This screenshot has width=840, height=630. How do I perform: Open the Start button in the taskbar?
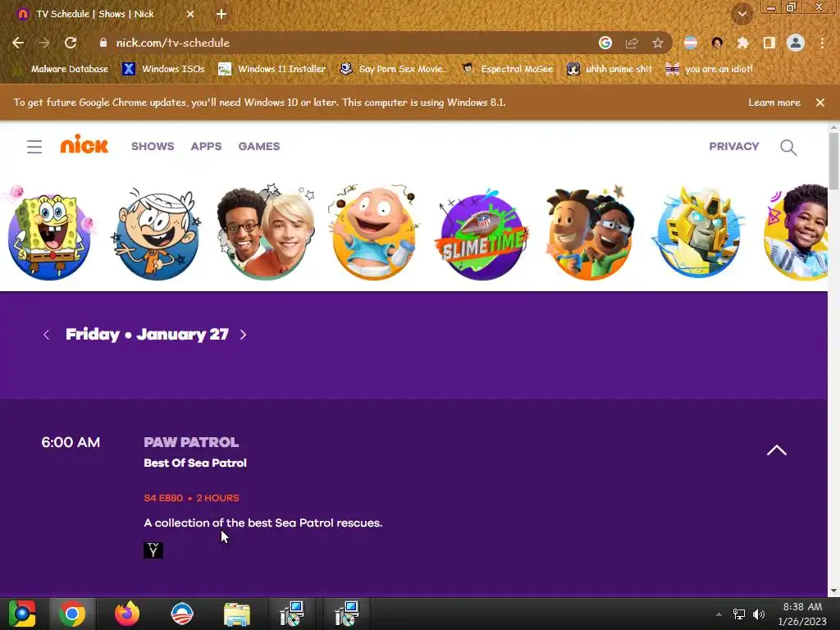22,614
